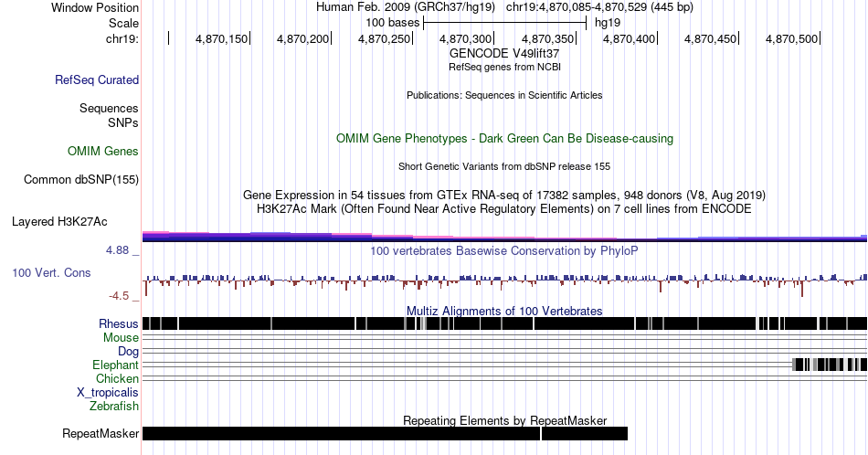This screenshot has width=868, height=455.
Task: Select the Elephant alignment label
Action: [116, 365]
